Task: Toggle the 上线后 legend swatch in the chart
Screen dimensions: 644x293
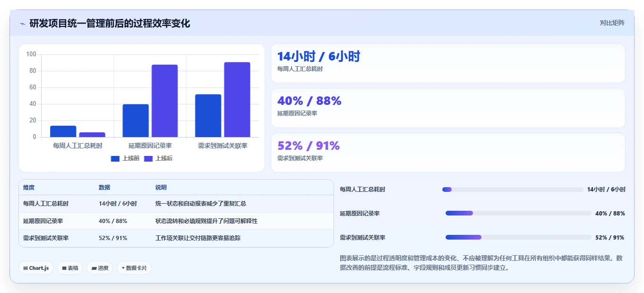Action: click(148, 158)
